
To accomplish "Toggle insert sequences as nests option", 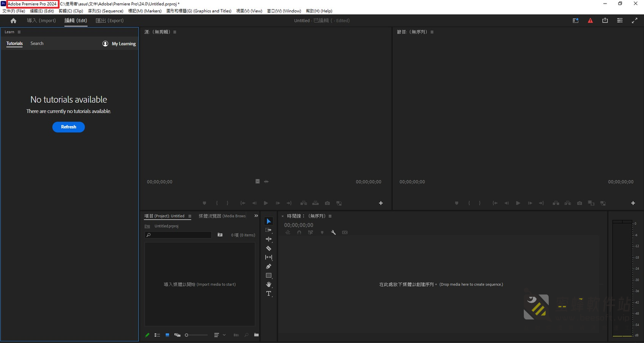I will pos(288,232).
